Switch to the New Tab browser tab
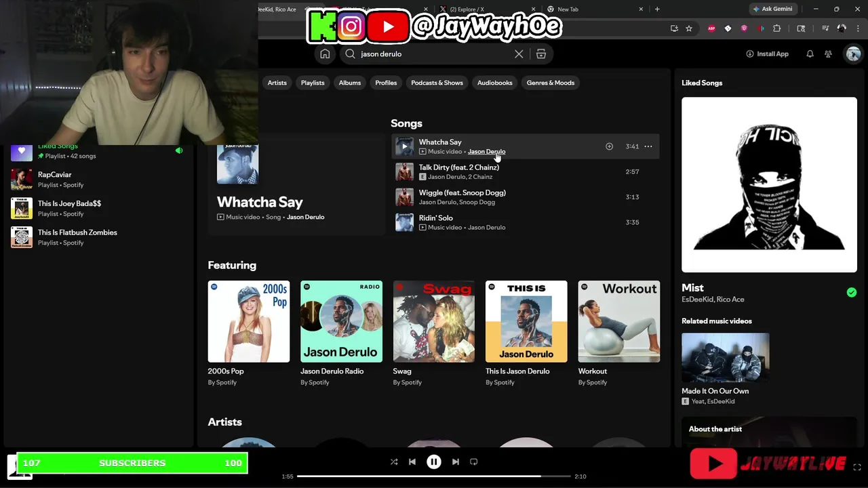 coord(594,9)
